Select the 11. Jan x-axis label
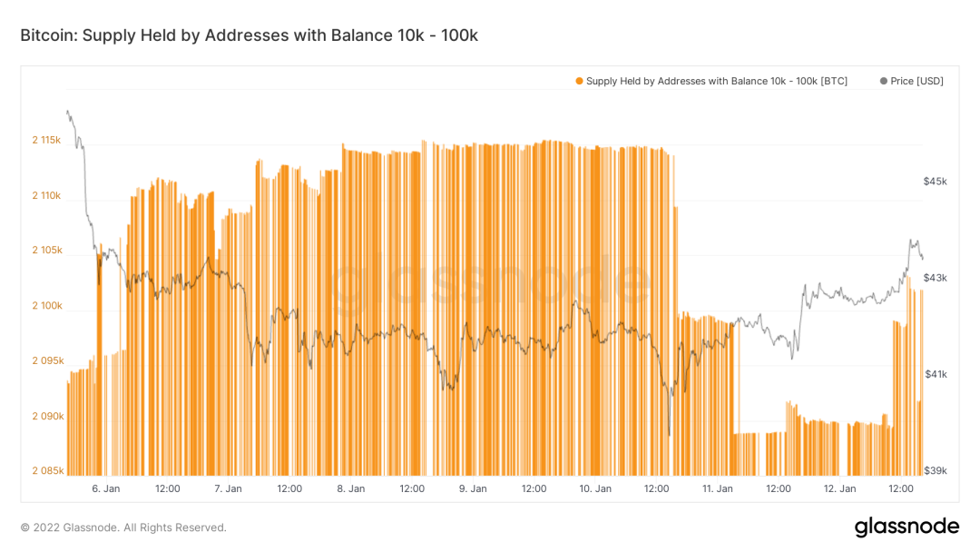 point(717,488)
